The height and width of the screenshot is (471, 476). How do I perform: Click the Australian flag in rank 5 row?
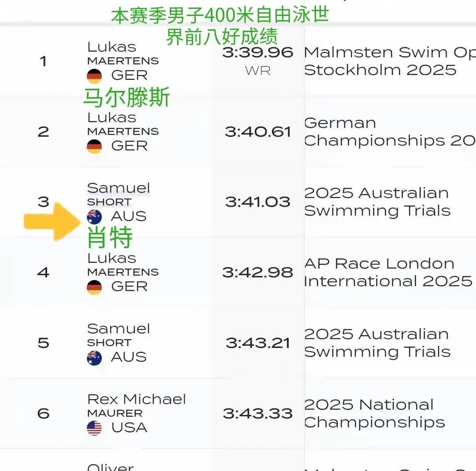point(94,358)
